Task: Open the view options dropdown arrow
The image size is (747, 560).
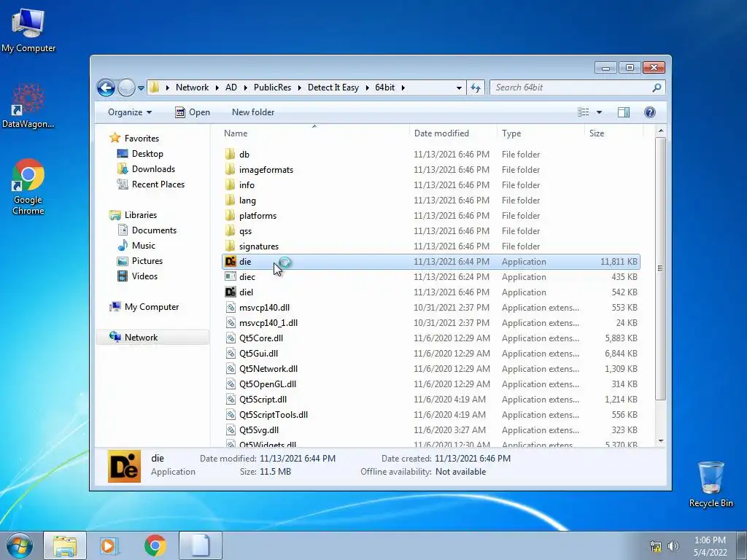Action: coord(600,112)
